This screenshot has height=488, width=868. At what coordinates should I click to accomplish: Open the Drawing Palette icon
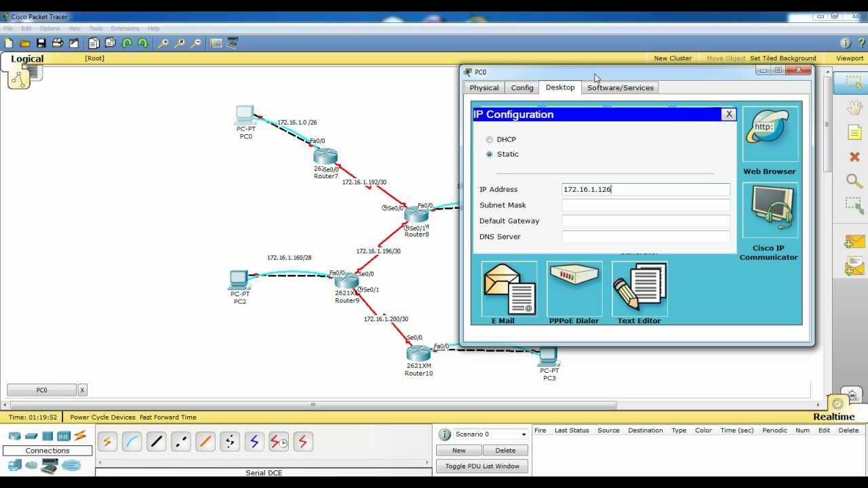[216, 43]
